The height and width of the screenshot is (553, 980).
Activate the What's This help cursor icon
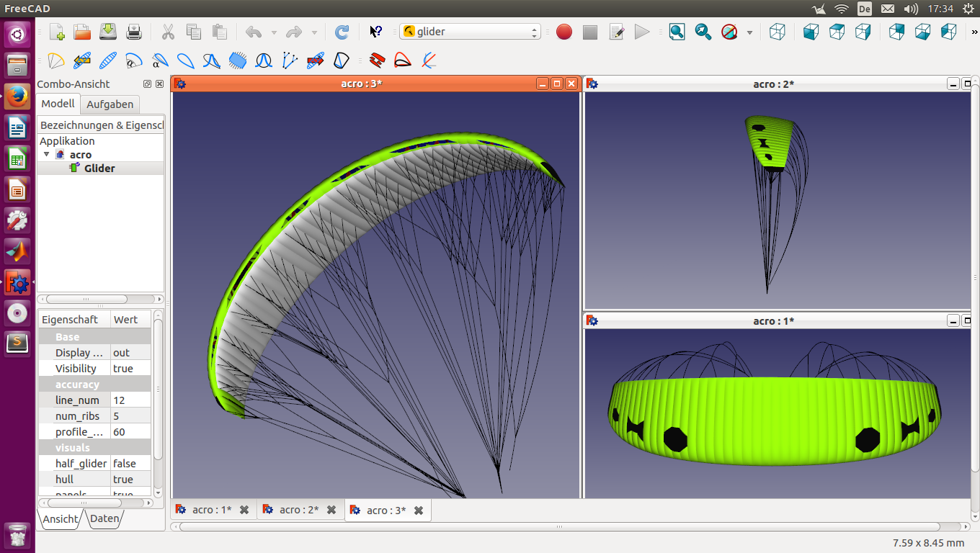pyautogui.click(x=376, y=32)
